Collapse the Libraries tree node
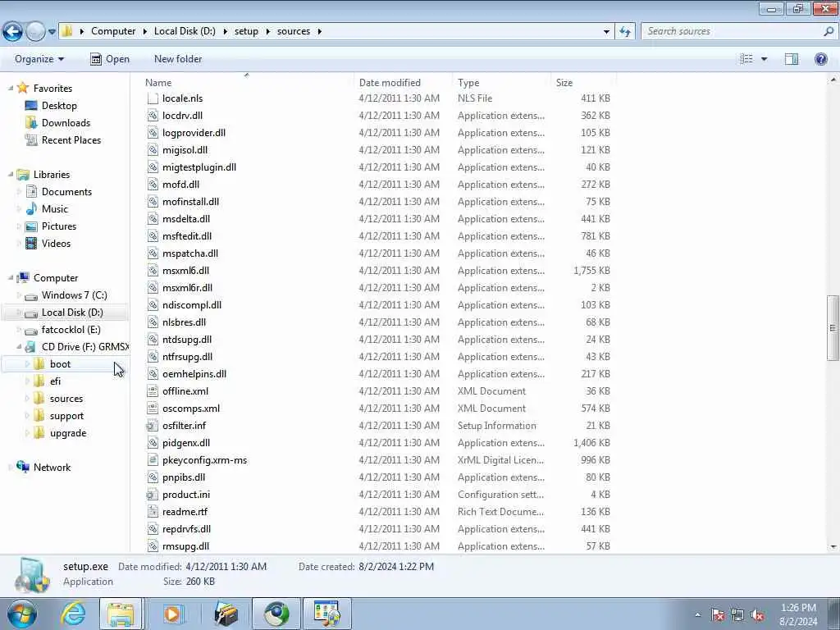This screenshot has width=840, height=630. pos(11,174)
